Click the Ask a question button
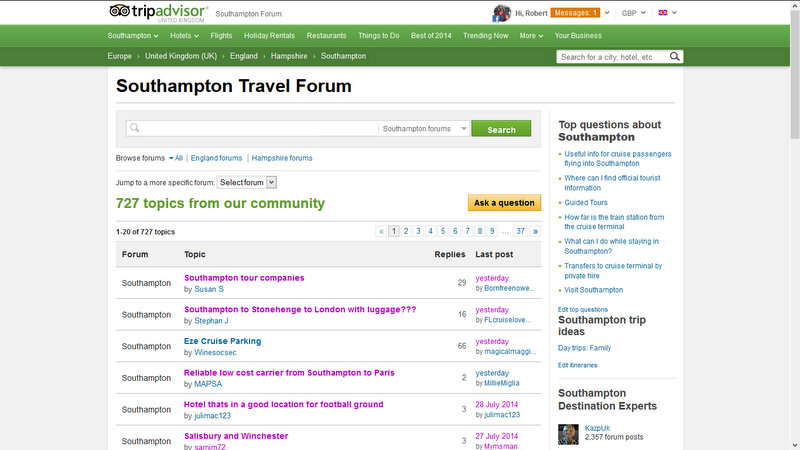800x450 pixels. (x=504, y=203)
